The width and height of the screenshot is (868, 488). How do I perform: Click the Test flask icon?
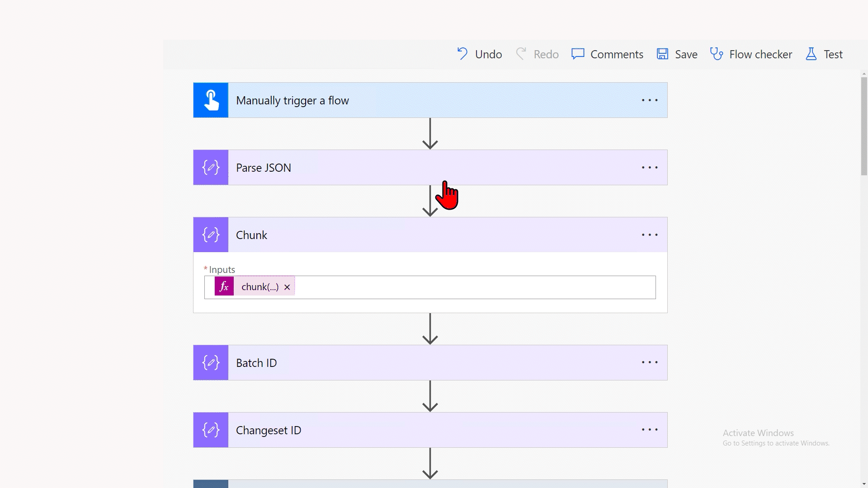click(x=811, y=54)
